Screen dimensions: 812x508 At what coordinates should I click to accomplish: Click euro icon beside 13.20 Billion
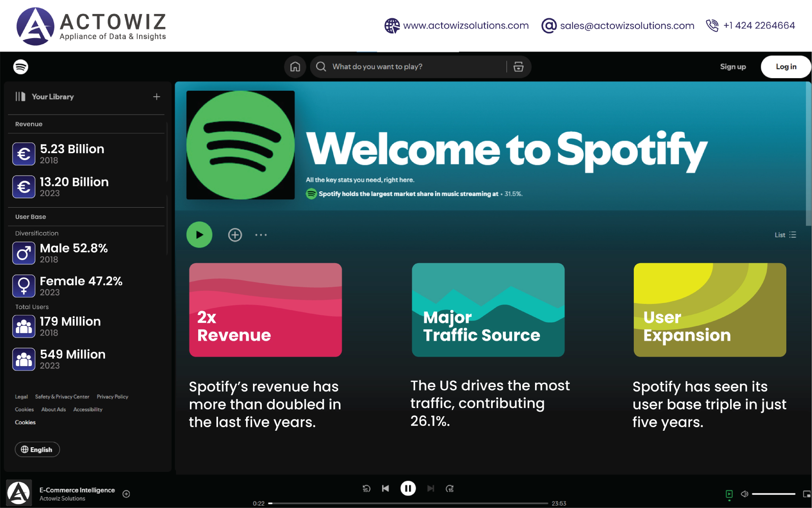pyautogui.click(x=24, y=187)
